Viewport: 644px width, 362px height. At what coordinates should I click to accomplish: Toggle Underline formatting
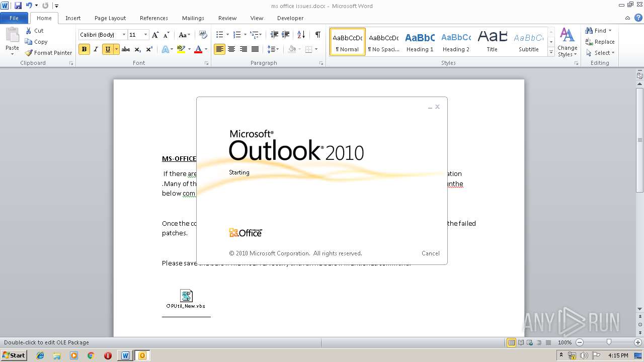tap(107, 49)
